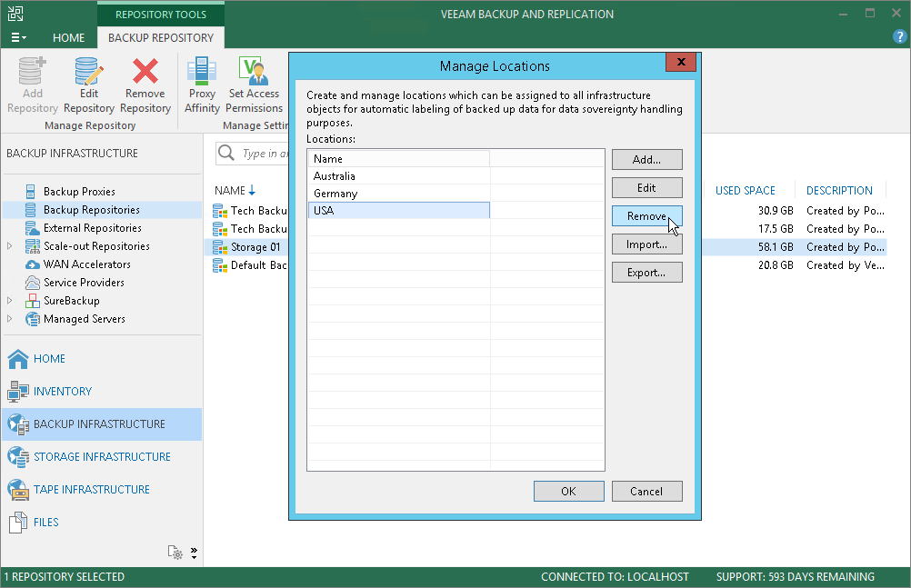This screenshot has width=911, height=588.
Task: Click the Add Repository ribbon icon
Action: pyautogui.click(x=32, y=71)
